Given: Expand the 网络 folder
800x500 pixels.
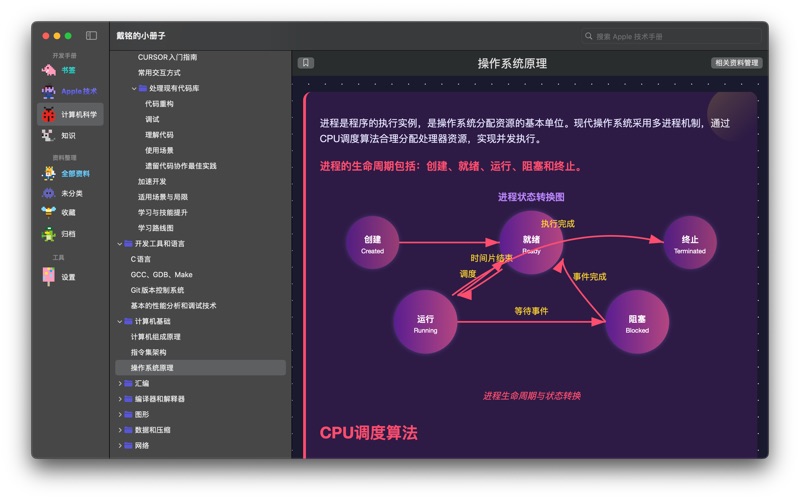Looking at the screenshot, I should tap(120, 445).
